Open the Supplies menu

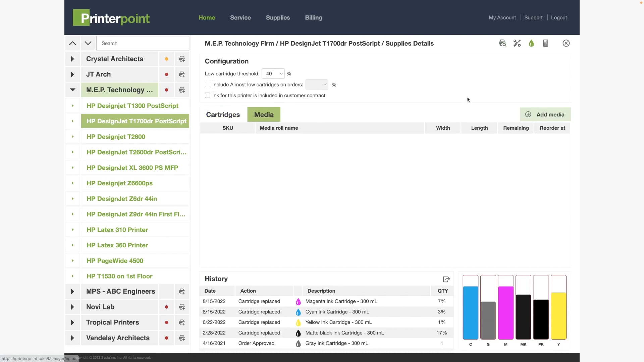tap(278, 17)
